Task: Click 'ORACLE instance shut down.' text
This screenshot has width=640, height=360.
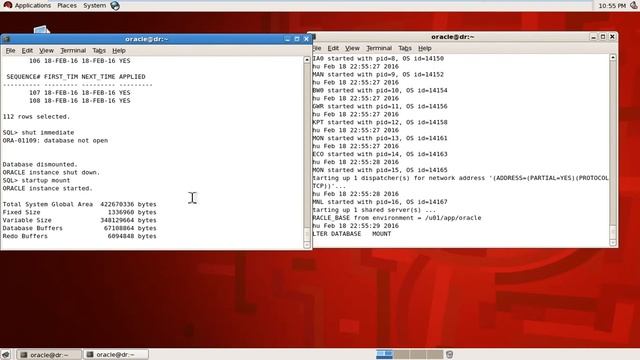Action: pyautogui.click(x=51, y=173)
